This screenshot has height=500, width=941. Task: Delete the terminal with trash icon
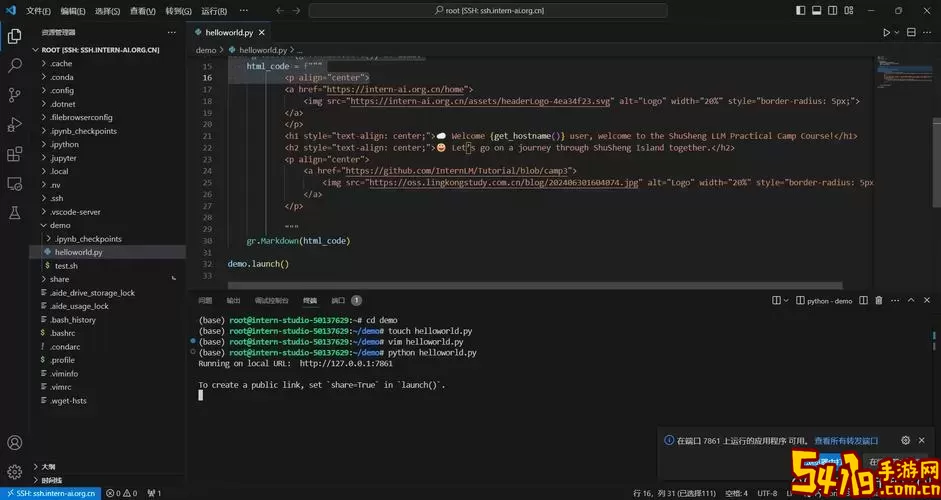click(x=879, y=300)
